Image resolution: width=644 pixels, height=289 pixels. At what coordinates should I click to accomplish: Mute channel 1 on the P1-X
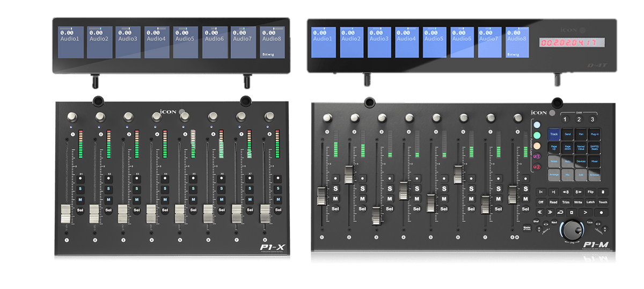80,199
